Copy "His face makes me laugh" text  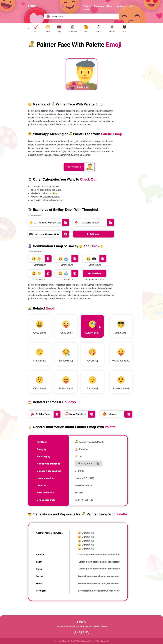[111, 222]
